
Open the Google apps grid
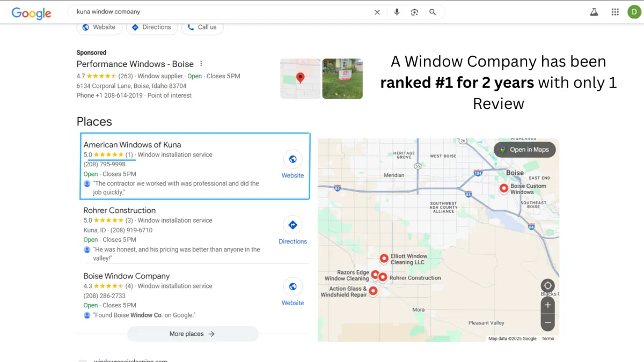click(x=615, y=12)
